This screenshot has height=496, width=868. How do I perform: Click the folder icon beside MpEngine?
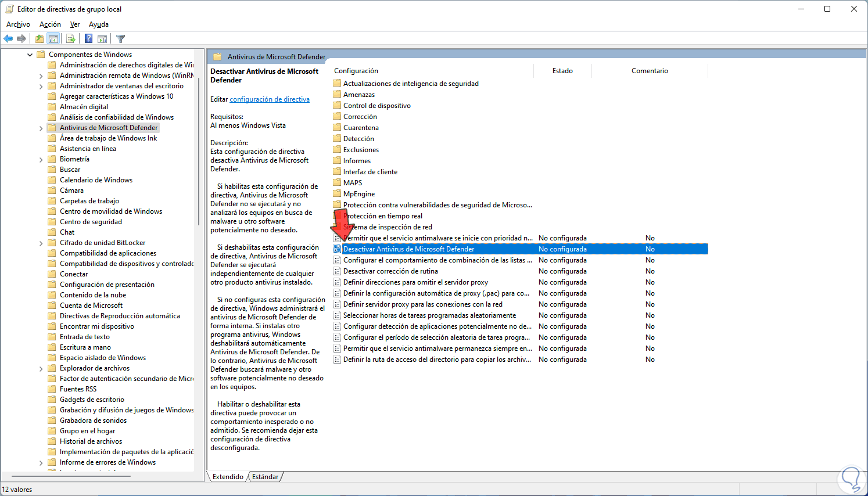point(337,194)
